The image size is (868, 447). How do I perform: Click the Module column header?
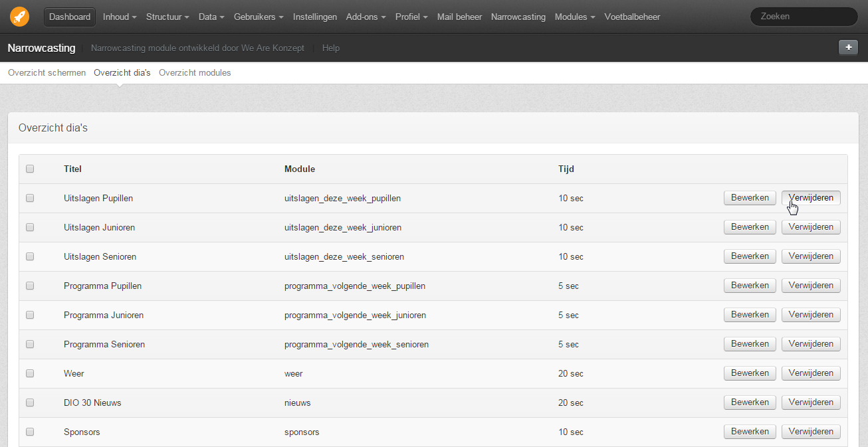tap(300, 169)
